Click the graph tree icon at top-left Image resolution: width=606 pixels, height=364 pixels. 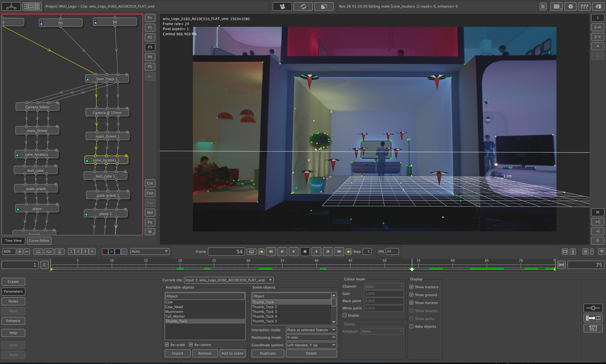click(11, 6)
